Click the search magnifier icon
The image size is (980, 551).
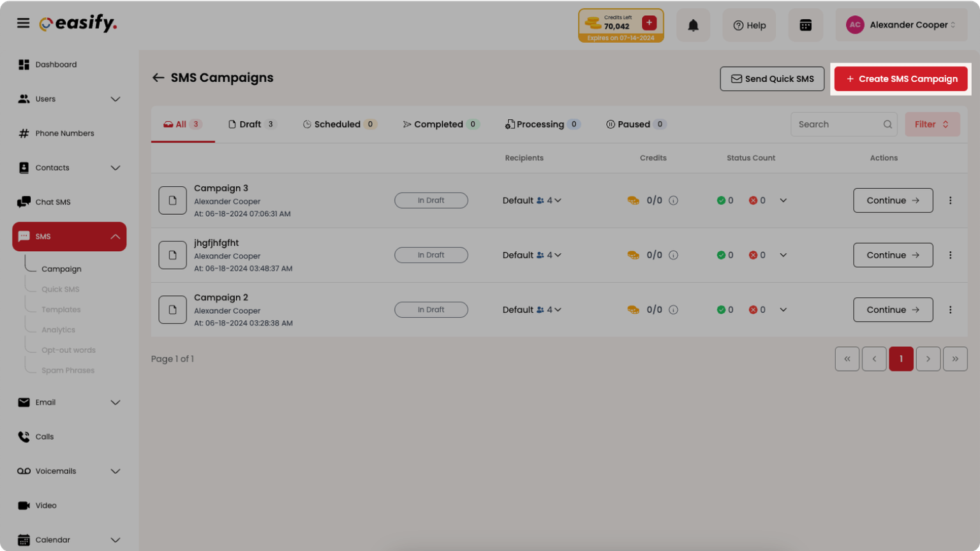(887, 124)
